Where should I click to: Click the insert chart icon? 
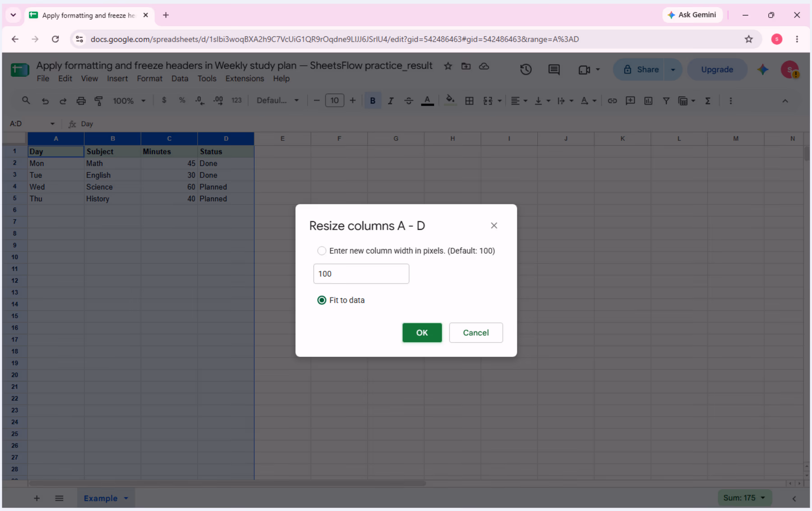(x=648, y=101)
